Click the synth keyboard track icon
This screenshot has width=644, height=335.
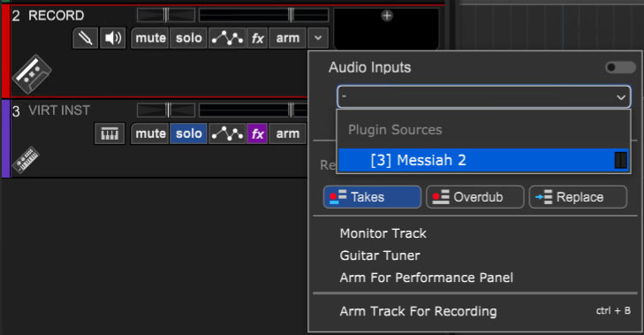26,160
